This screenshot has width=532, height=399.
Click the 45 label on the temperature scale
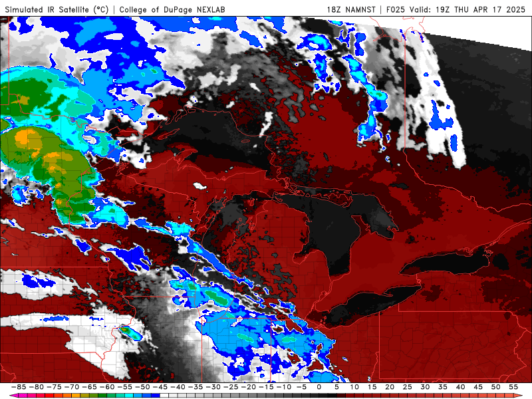(x=477, y=387)
